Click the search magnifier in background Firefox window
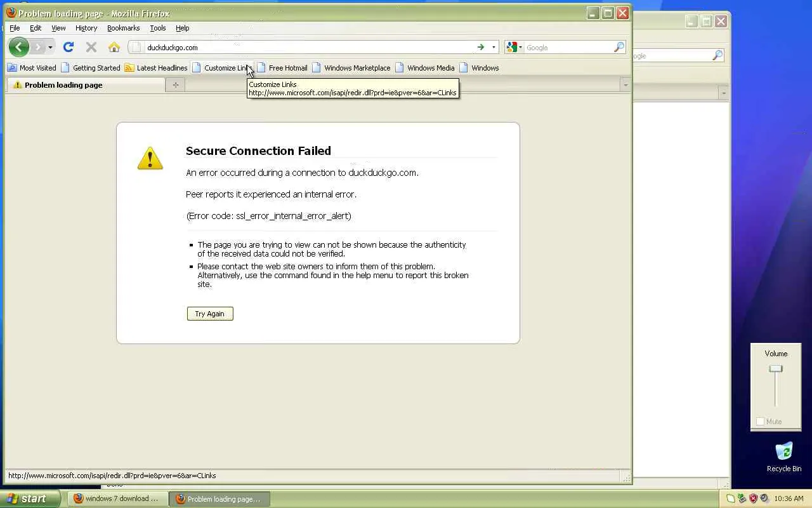 click(717, 56)
